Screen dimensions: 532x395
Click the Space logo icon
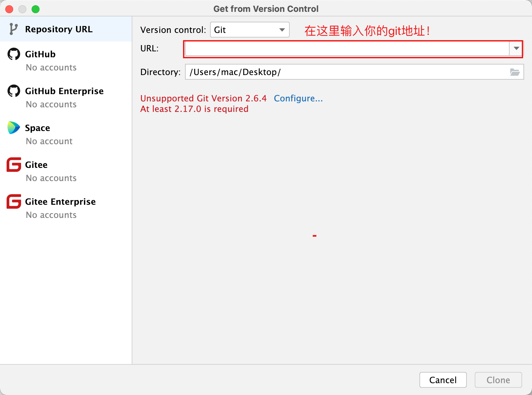pos(14,128)
